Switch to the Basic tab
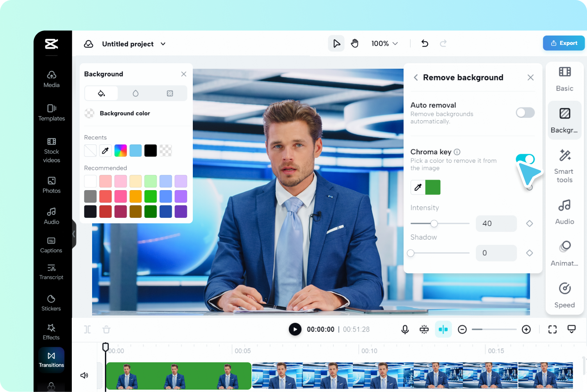Viewport: 587px width, 392px height. coord(564,78)
